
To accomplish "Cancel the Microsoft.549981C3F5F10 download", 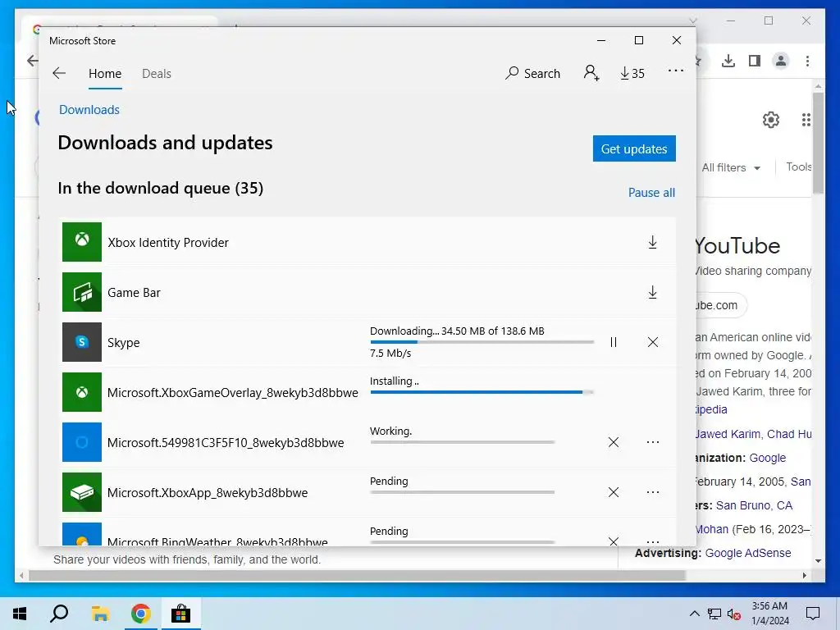I will (614, 442).
